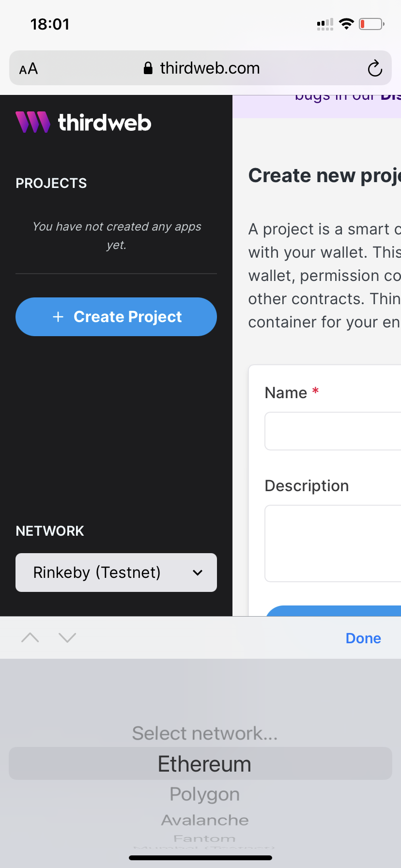This screenshot has height=868, width=401.
Task: Reload the page with refresh icon
Action: [x=375, y=68]
